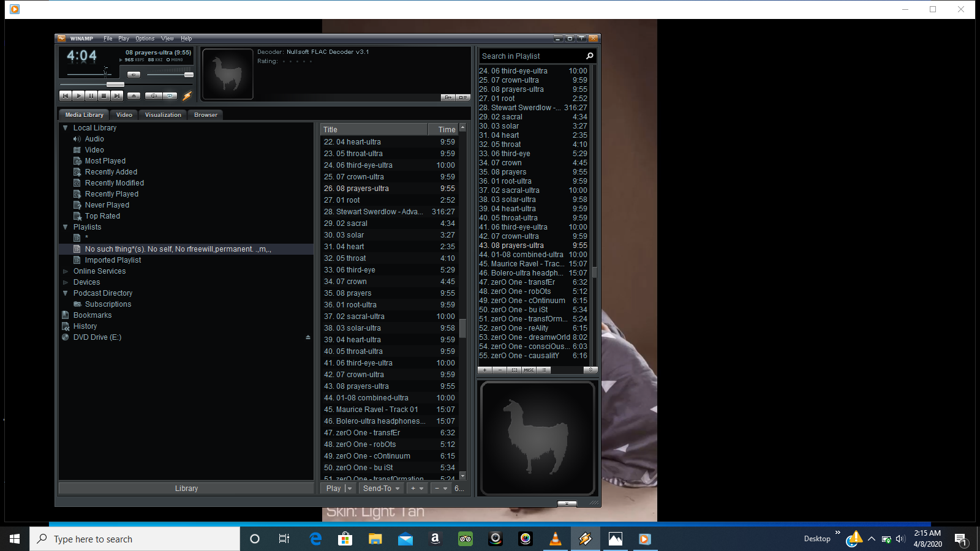Screen dimensions: 980x551
Task: Expand the Devices tree node
Action: [65, 282]
